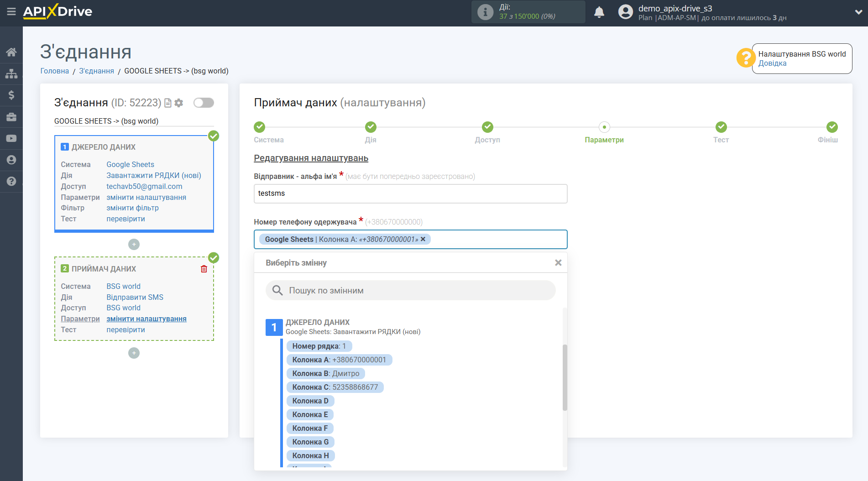Open the Довідка help link

click(x=772, y=63)
